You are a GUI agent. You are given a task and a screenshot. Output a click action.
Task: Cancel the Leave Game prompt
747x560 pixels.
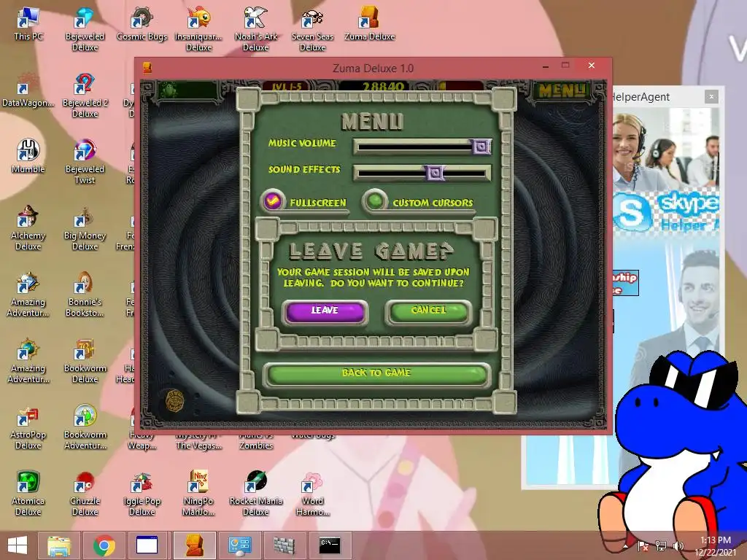point(428,312)
